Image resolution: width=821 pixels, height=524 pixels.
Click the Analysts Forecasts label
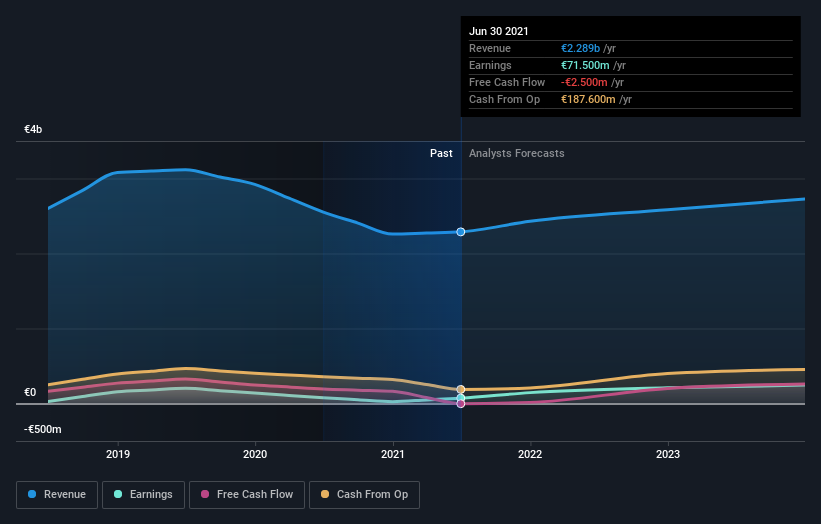click(x=517, y=153)
